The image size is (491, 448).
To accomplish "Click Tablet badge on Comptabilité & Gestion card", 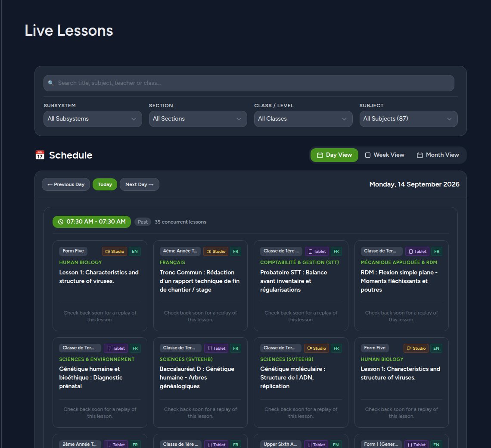I will coord(317,251).
